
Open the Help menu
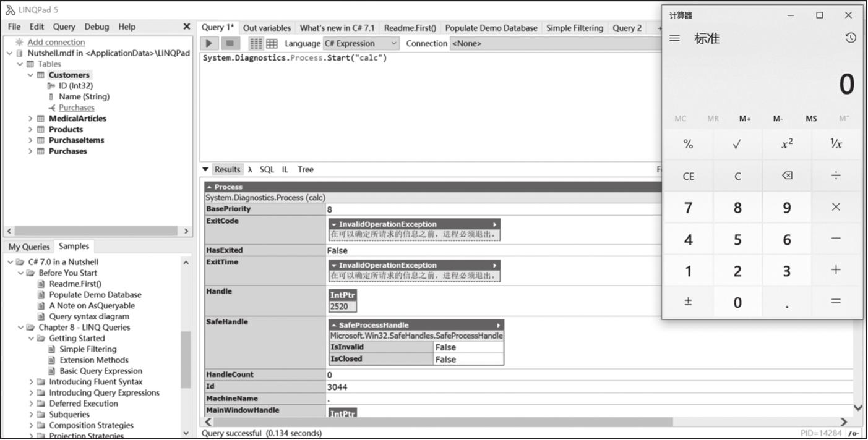point(127,27)
